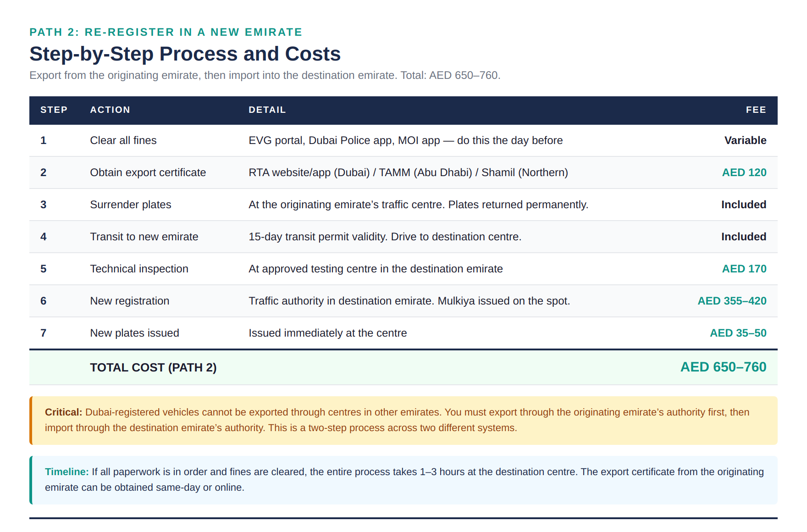Select the AED 120 fee value

[744, 172]
